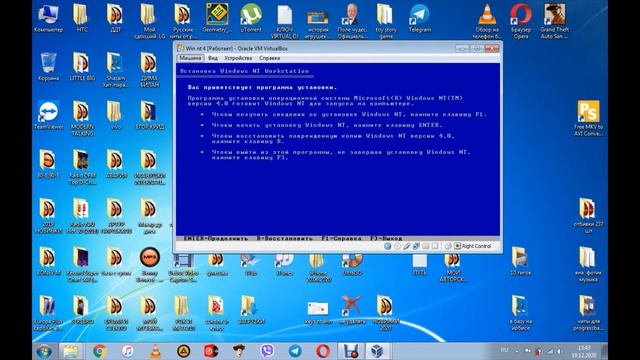The image size is (640, 360).
Task: Open the Справка menu in VirtualBox
Action: click(x=269, y=58)
